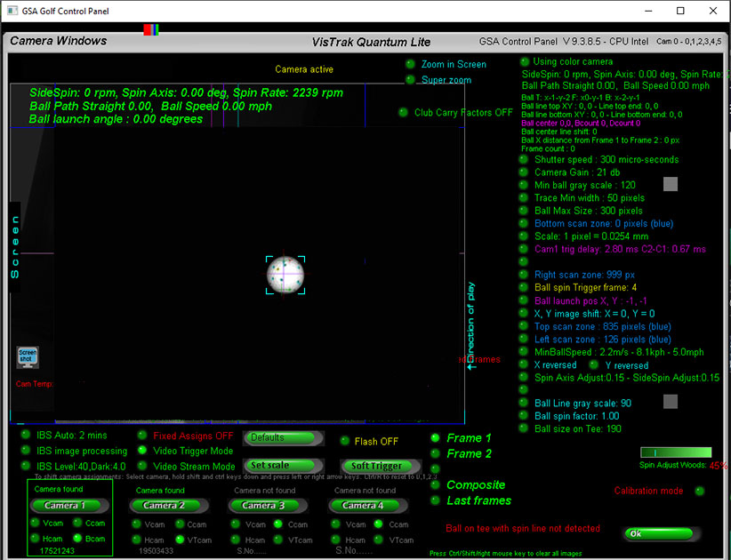Image resolution: width=731 pixels, height=560 pixels.
Task: Show Frame 1 using its LED
Action: click(x=435, y=438)
